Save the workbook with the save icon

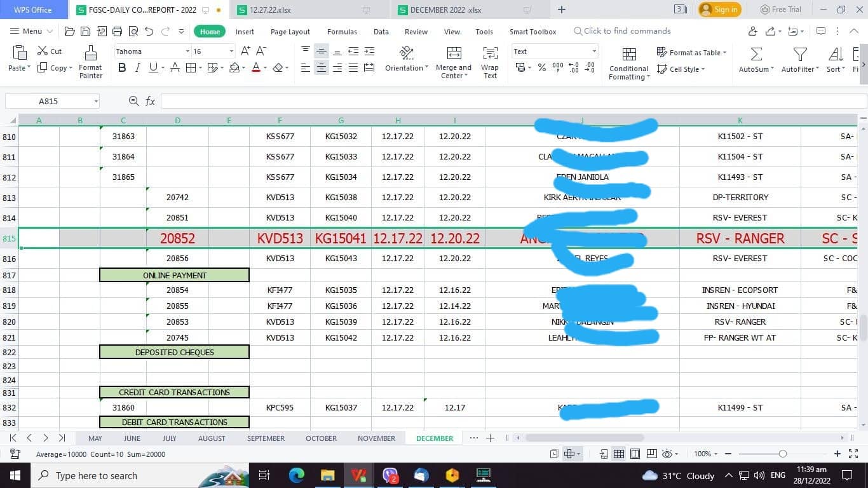coord(86,31)
